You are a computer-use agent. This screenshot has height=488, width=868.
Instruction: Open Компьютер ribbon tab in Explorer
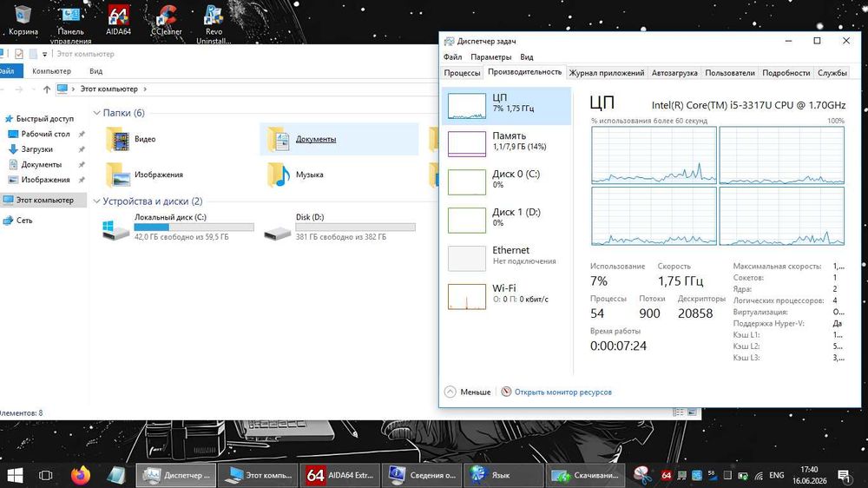(51, 71)
